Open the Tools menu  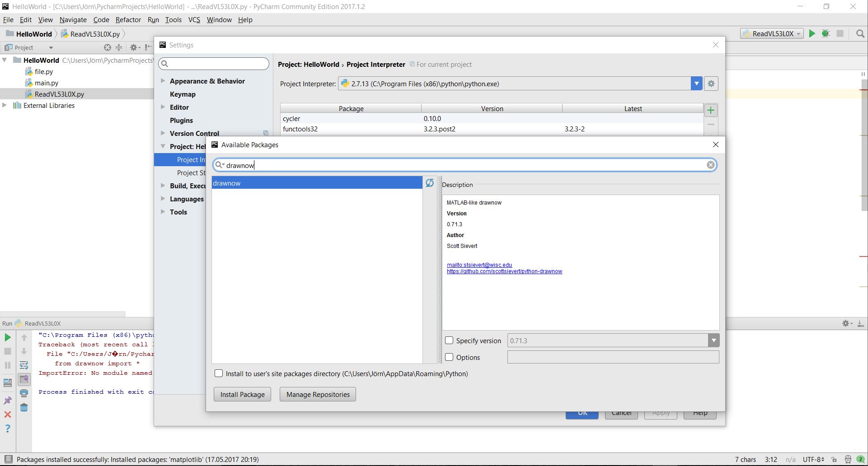[x=174, y=20]
